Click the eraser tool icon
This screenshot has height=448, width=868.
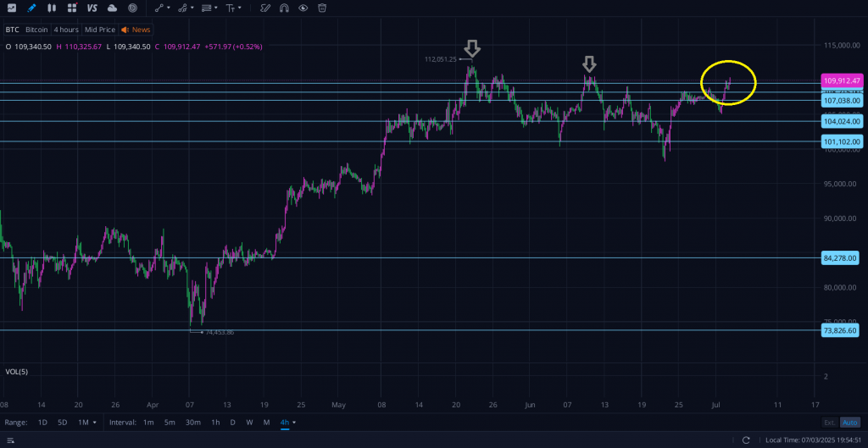click(265, 8)
